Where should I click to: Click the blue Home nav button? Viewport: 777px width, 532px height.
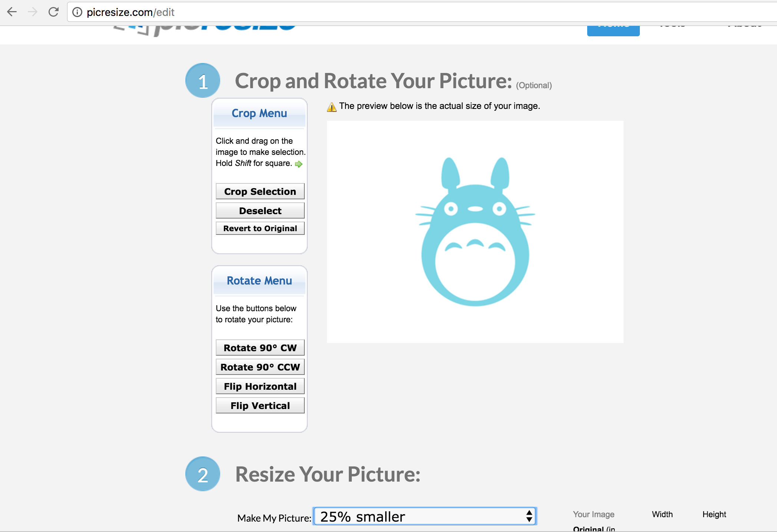(x=613, y=30)
